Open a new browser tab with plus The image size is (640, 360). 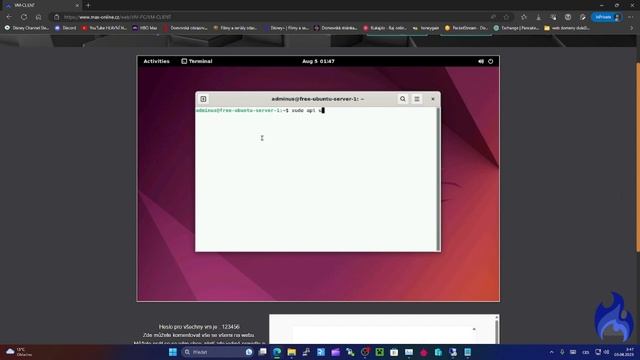[x=88, y=5]
